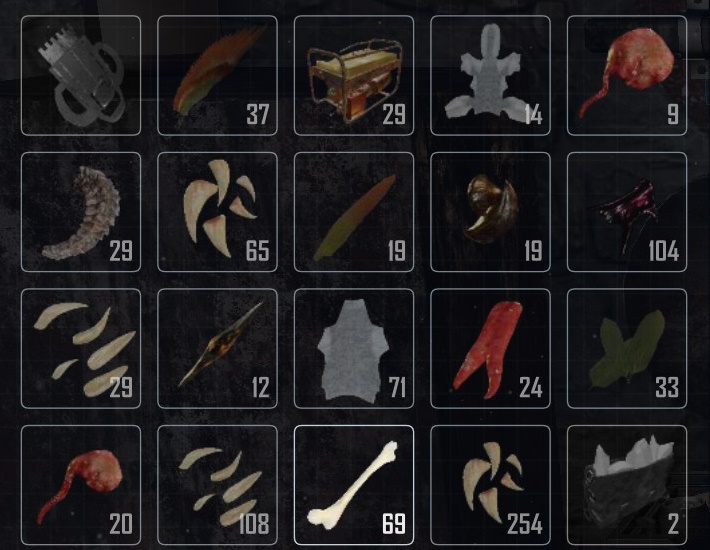Choose the red bird foot with 24

(x=490, y=349)
